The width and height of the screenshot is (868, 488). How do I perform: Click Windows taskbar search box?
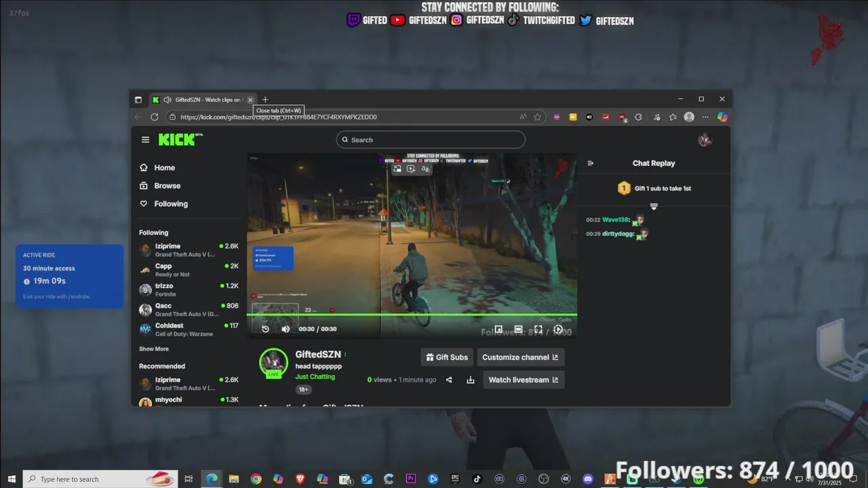[x=100, y=479]
